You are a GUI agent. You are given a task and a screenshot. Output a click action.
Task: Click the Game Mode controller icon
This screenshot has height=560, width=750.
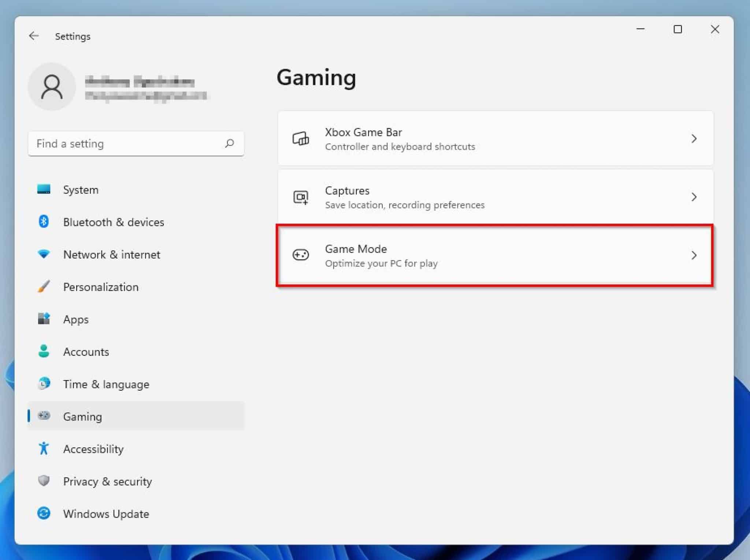coord(301,255)
